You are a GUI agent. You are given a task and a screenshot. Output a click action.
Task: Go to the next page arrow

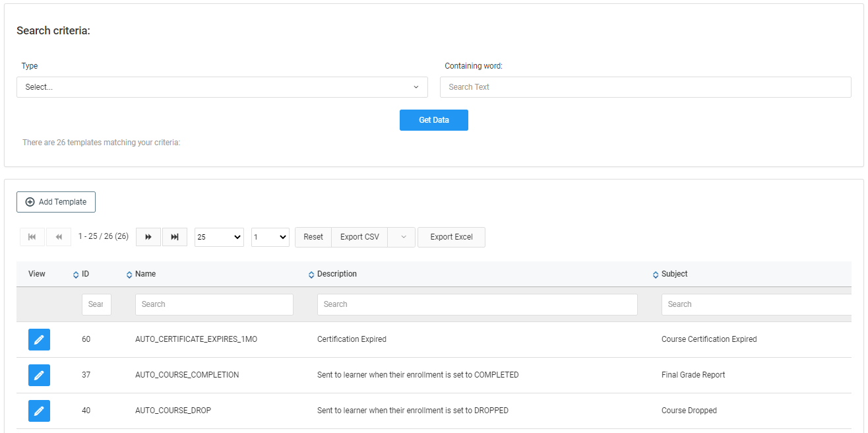[x=148, y=237]
